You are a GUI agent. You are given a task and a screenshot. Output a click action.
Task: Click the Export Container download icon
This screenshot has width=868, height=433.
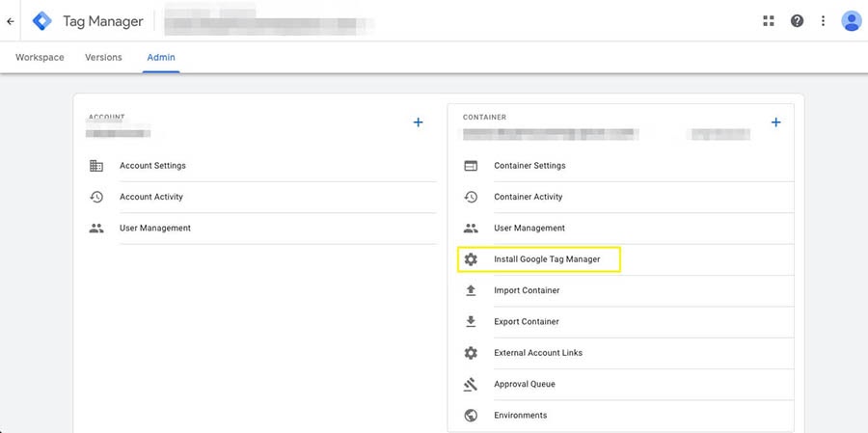pyautogui.click(x=471, y=321)
